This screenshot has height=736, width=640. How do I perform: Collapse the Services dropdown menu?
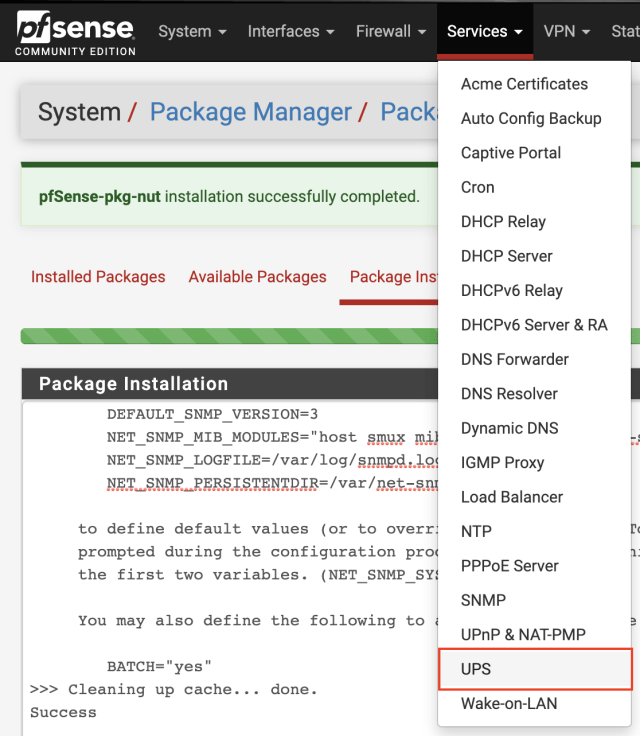pyautogui.click(x=485, y=31)
